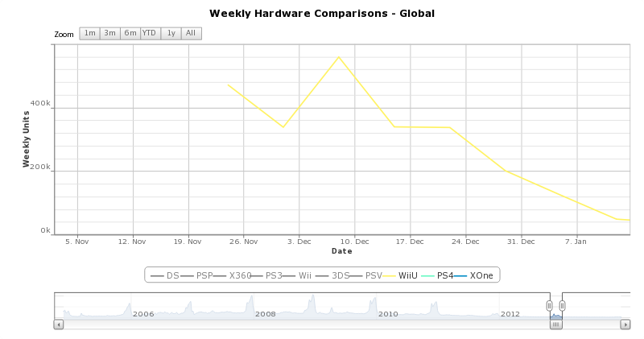Viewport: 644px width, 339px height.
Task: Click the '0k' axis value
Action: [x=46, y=230]
